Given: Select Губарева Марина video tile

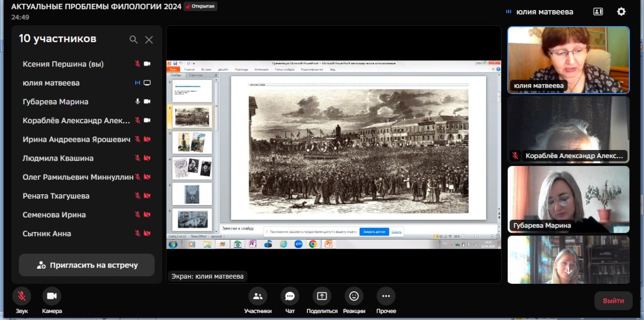Looking at the screenshot, I should pyautogui.click(x=569, y=199).
